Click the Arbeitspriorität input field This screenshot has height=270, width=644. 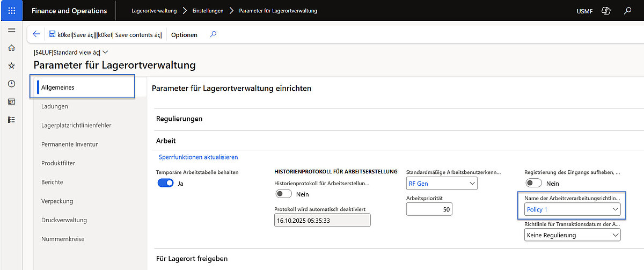click(x=429, y=209)
